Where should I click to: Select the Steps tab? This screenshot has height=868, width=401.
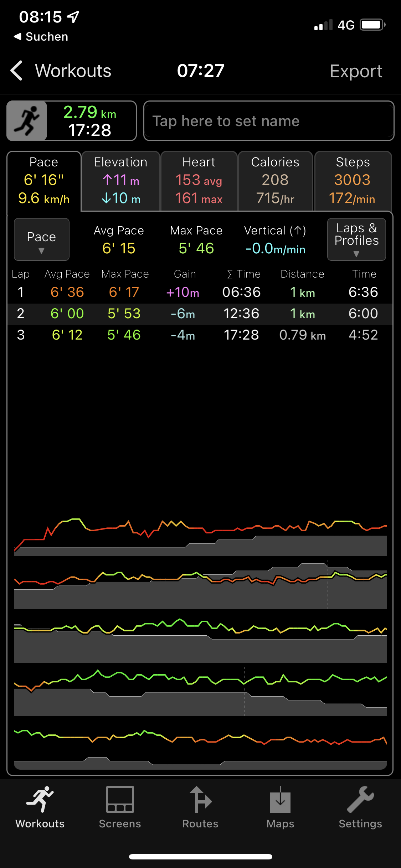[x=353, y=181]
